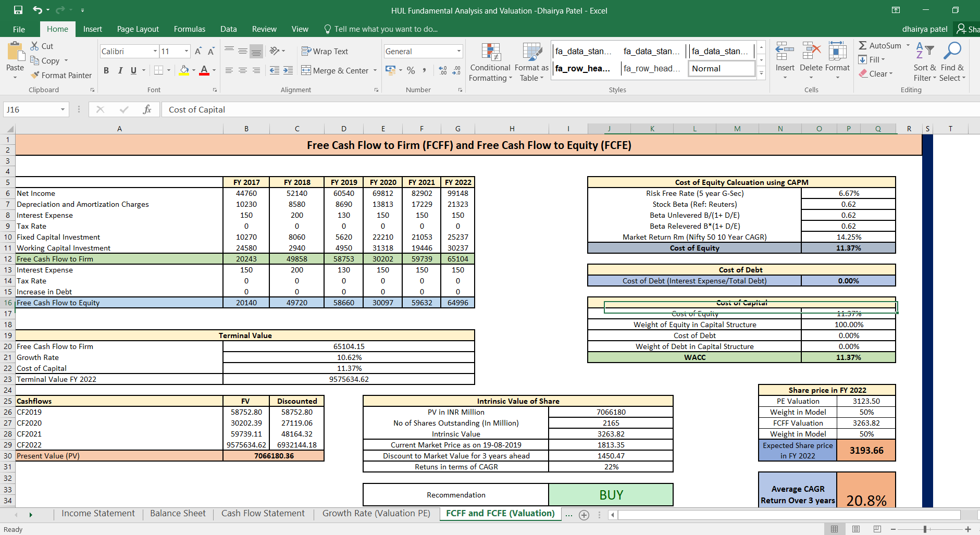Decrease decimal places
The width and height of the screenshot is (980, 535).
tap(456, 70)
